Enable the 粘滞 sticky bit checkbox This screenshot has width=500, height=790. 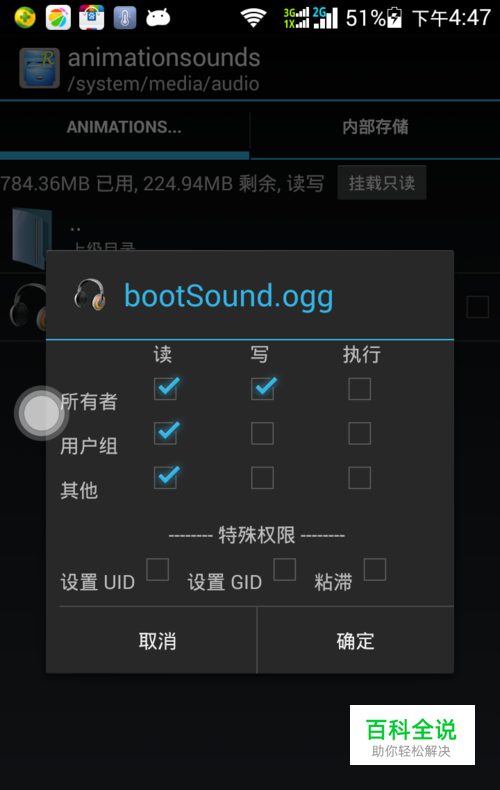(x=374, y=569)
